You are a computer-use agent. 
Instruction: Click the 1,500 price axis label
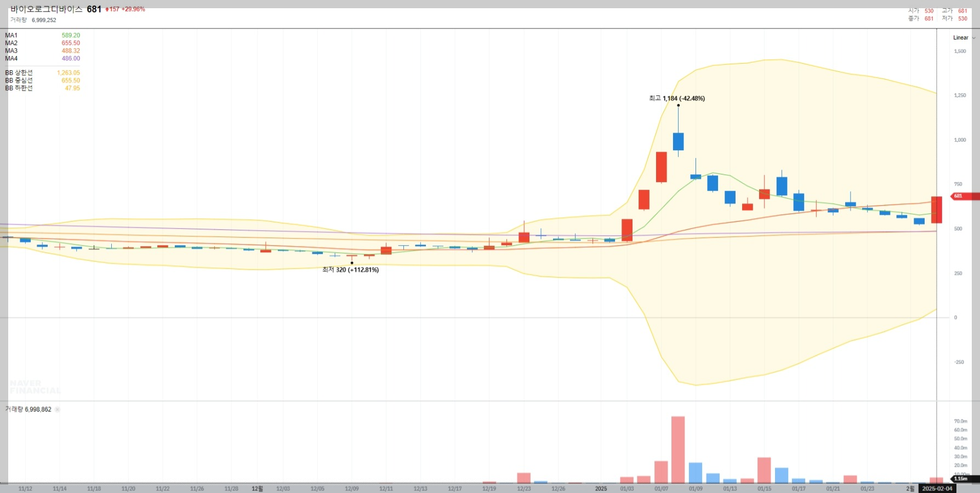[x=960, y=52]
